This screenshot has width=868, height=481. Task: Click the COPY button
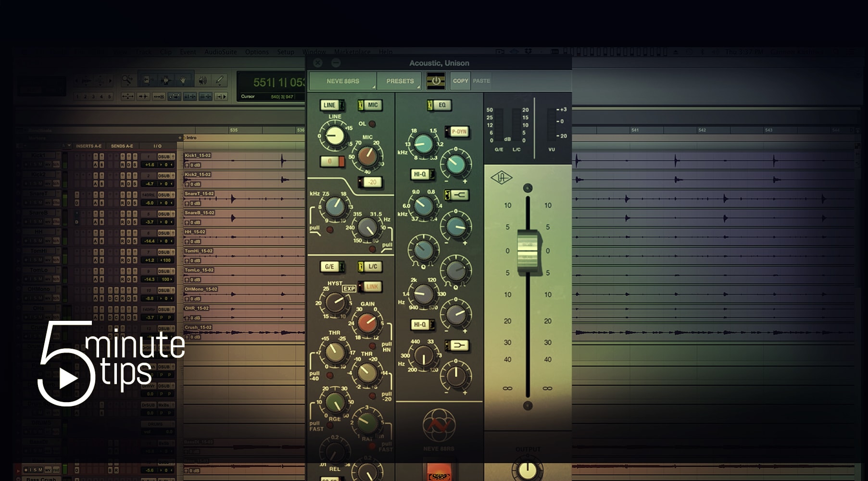point(460,81)
